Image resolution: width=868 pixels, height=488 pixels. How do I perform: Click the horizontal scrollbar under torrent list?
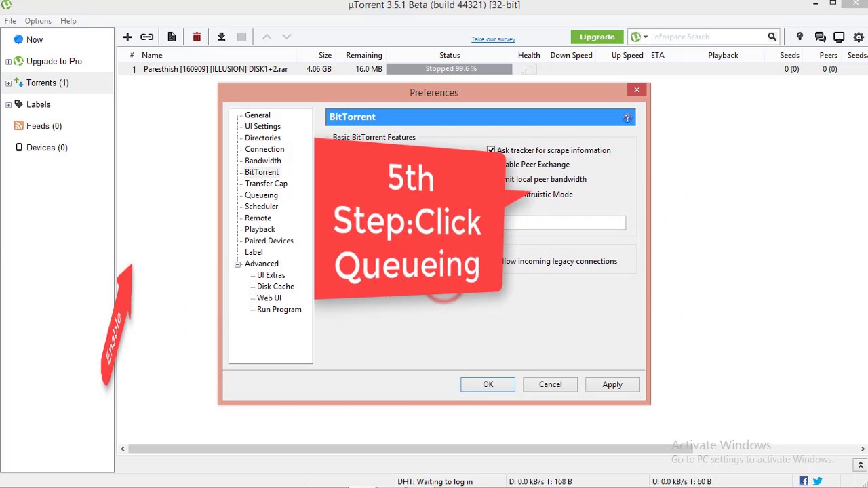coord(410,449)
